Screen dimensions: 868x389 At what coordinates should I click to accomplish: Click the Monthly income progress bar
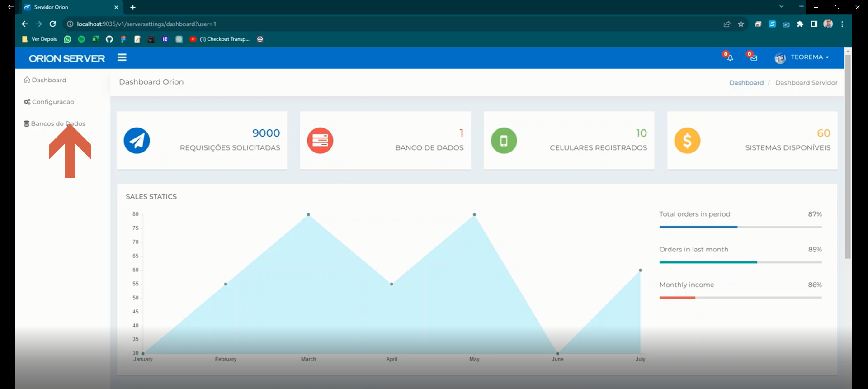pyautogui.click(x=741, y=298)
